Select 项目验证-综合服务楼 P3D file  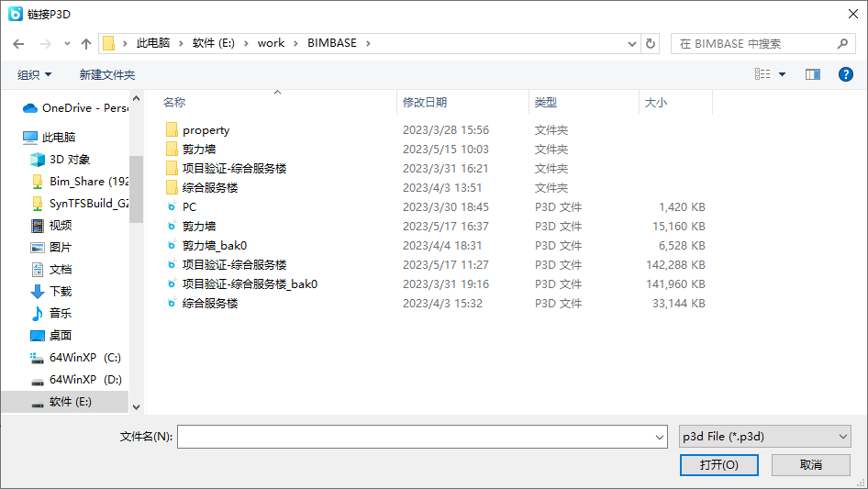tap(227, 265)
